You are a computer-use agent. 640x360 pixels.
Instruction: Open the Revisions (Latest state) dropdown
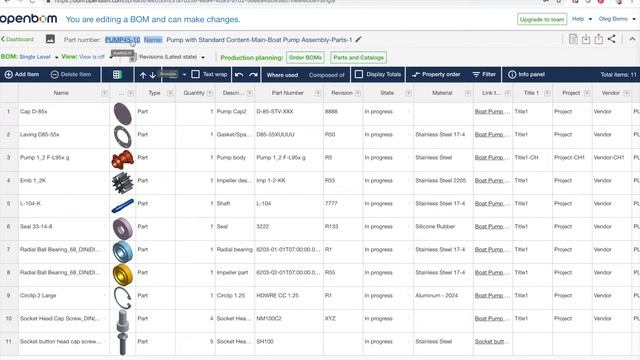[x=172, y=57]
